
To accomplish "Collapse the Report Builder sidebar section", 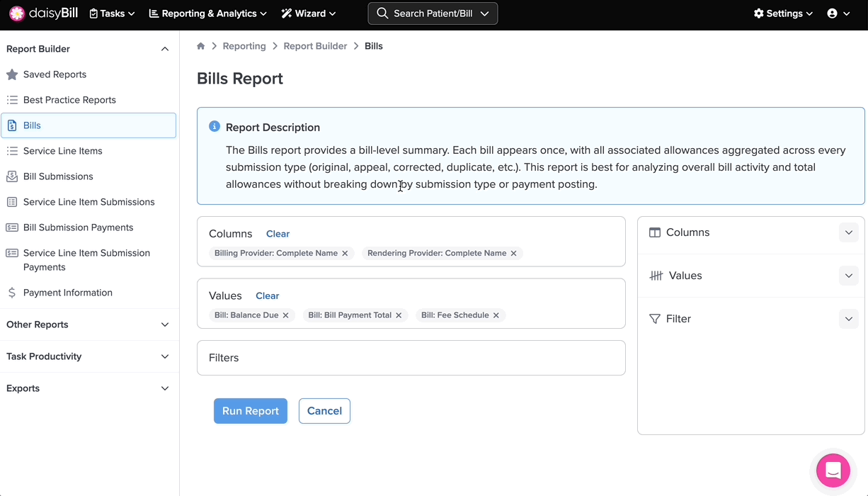I will [165, 49].
